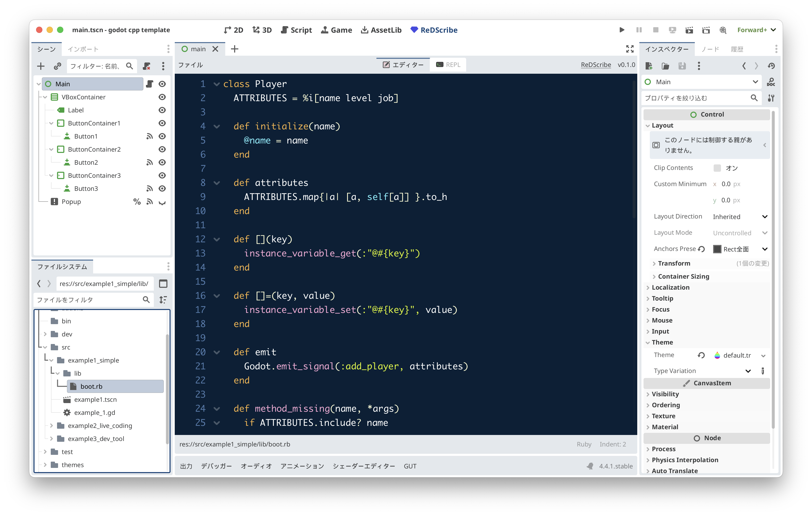
Task: Add a new child node with plus icon
Action: tap(41, 66)
